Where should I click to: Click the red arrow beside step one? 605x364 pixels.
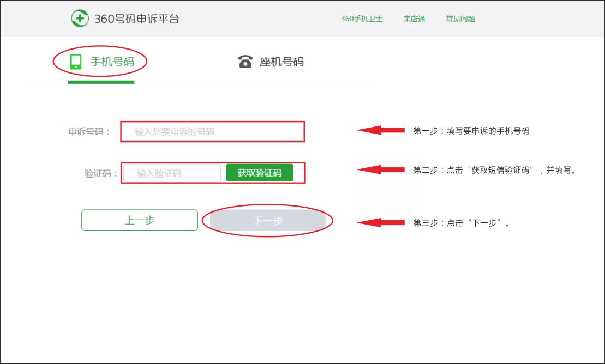(x=380, y=131)
